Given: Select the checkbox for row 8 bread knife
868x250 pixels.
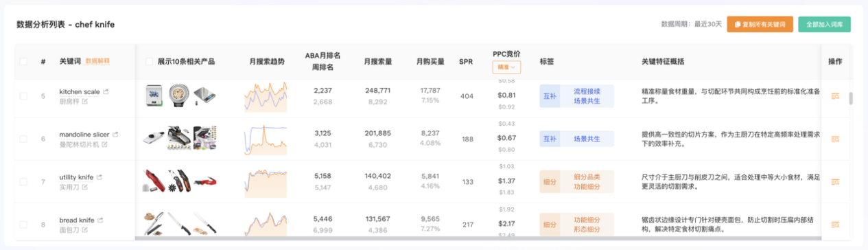Looking at the screenshot, I should pyautogui.click(x=23, y=224).
